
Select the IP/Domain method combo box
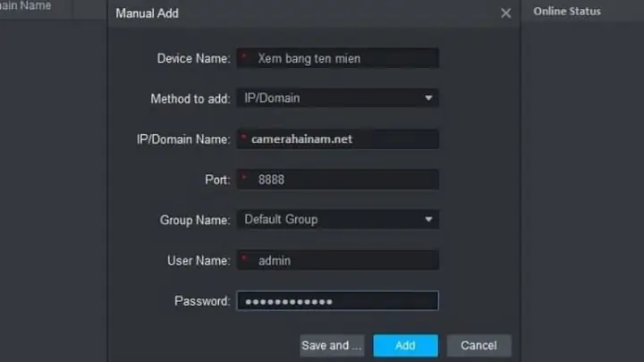(x=337, y=98)
